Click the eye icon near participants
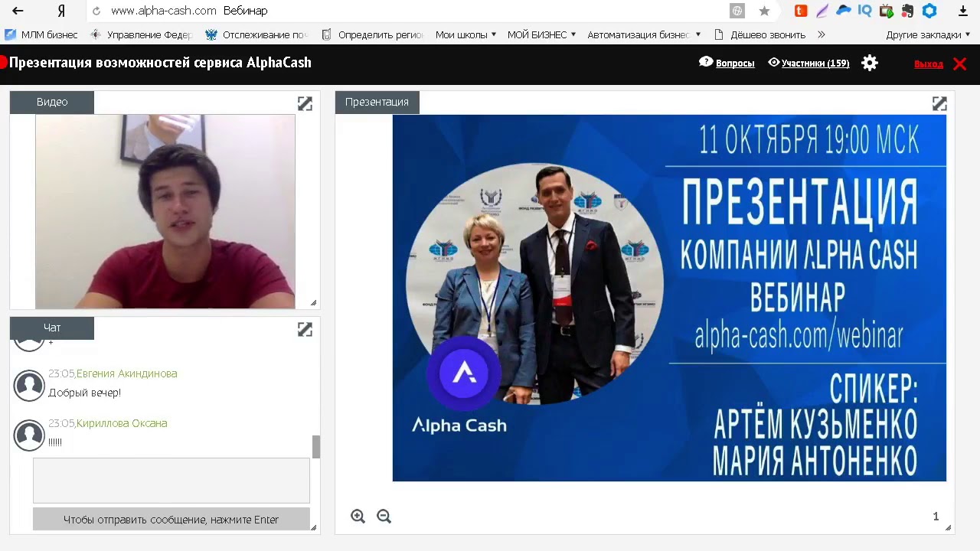This screenshot has height=551, width=980. point(774,63)
